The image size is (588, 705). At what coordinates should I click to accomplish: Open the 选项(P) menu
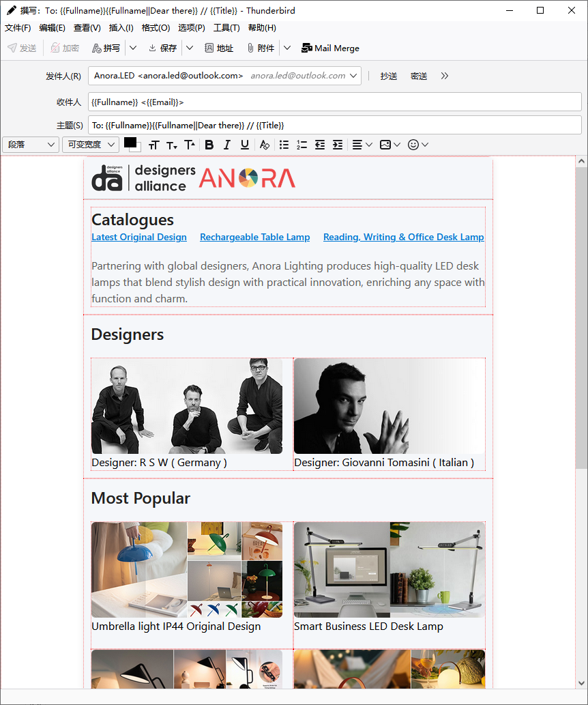pos(192,28)
